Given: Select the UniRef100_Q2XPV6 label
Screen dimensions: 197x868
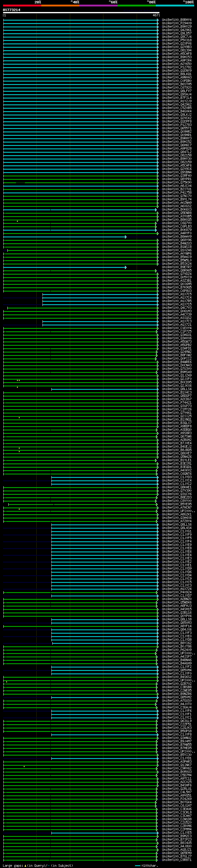Looking at the screenshot, I should (x=176, y=43).
